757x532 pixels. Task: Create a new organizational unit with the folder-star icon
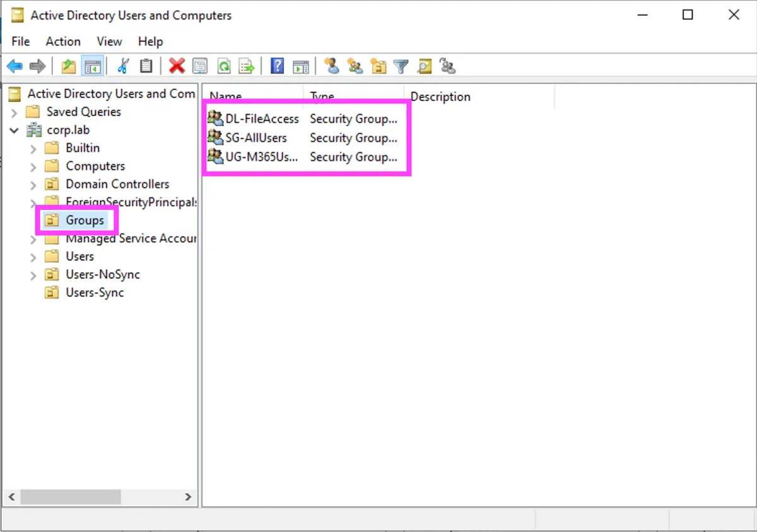[x=378, y=66]
